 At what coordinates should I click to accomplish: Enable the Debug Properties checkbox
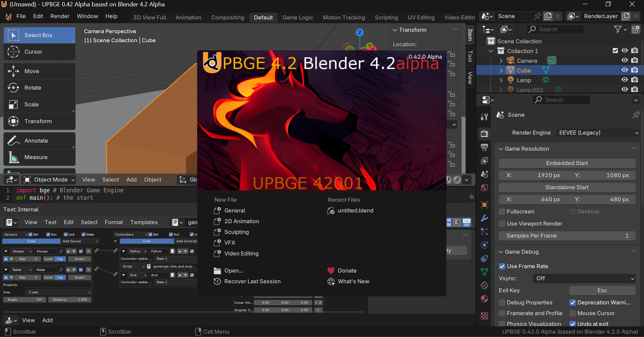502,302
